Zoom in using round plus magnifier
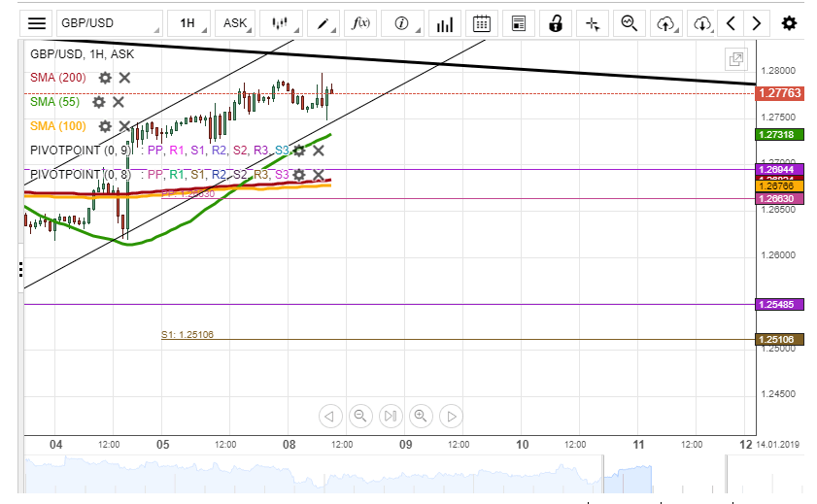The width and height of the screenshot is (817, 504). tap(421, 417)
